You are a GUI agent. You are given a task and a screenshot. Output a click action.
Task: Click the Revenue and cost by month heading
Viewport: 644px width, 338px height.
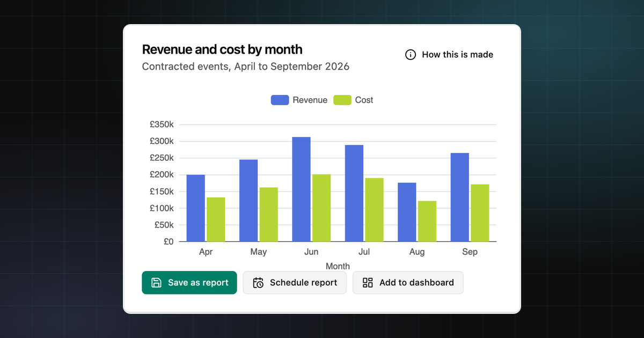click(222, 49)
